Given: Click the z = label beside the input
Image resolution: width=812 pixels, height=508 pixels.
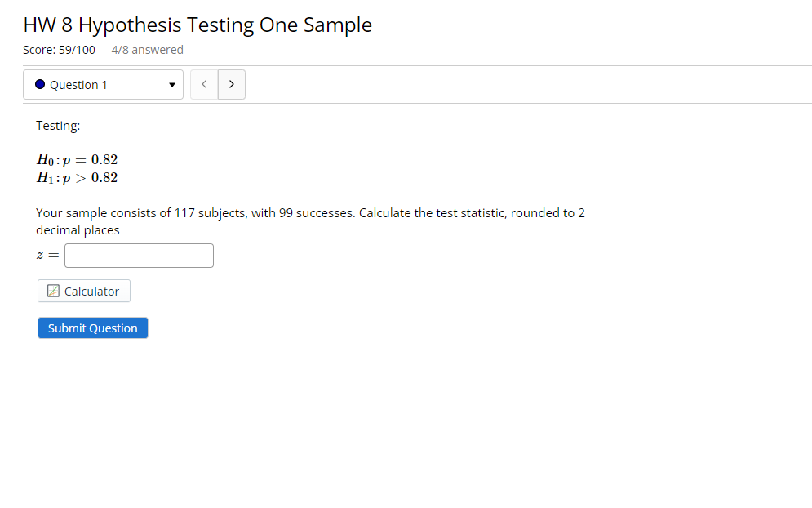Looking at the screenshot, I should click(47, 255).
